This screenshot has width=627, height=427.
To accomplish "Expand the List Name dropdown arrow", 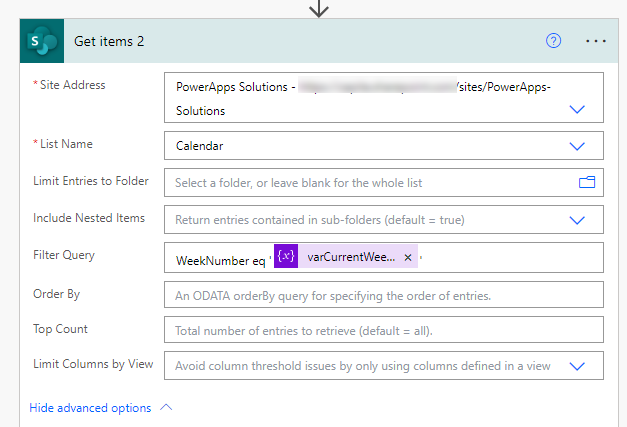I will (577, 146).
